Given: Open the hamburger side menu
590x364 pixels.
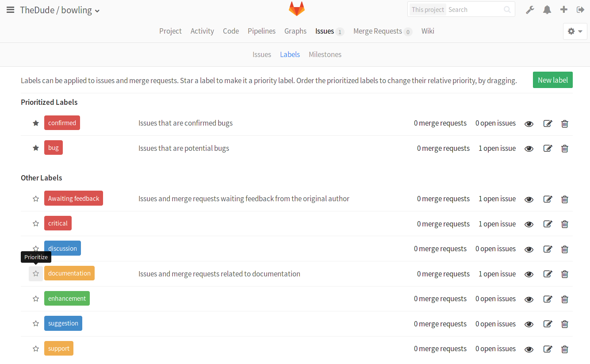Looking at the screenshot, I should click(x=10, y=10).
